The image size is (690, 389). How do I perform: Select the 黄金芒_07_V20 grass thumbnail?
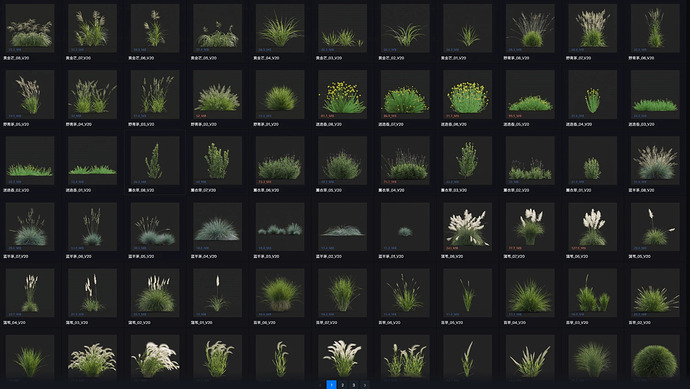click(92, 28)
